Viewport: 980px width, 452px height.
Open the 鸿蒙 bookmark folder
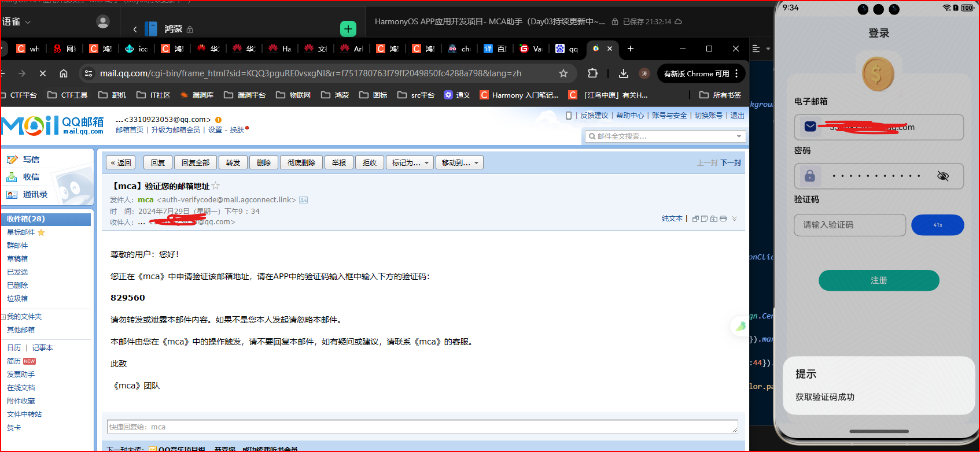(335, 95)
